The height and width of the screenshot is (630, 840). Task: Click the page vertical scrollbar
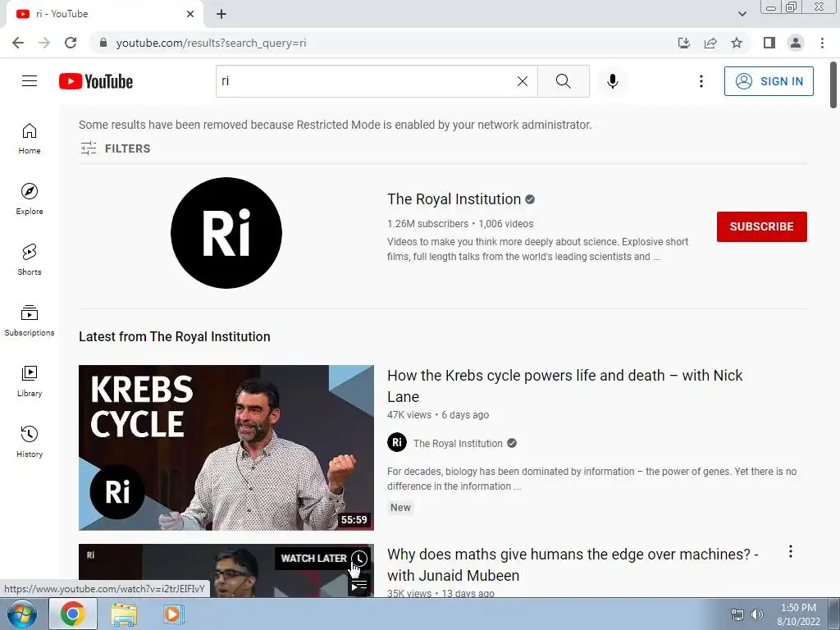pyautogui.click(x=833, y=84)
